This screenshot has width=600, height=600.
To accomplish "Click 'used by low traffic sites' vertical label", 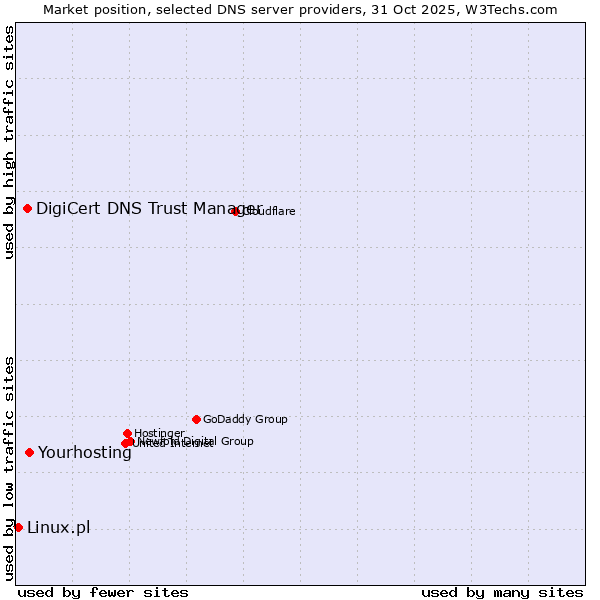I will click(9, 467).
